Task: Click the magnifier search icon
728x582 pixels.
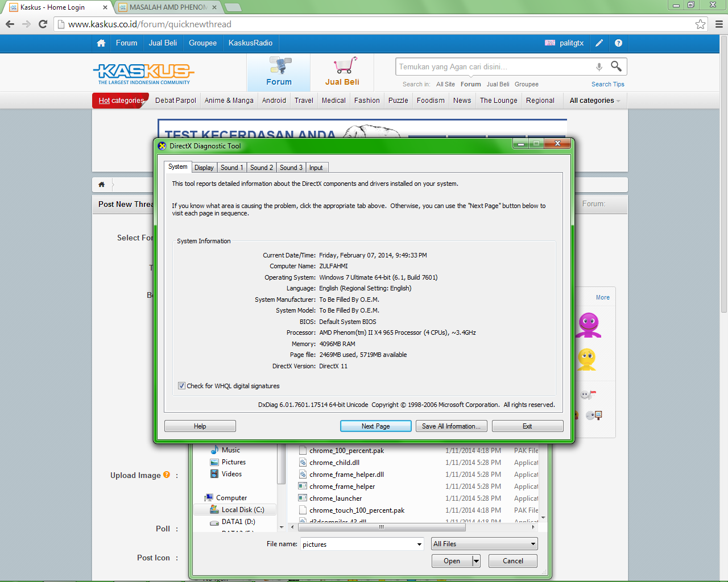Action: tap(616, 66)
